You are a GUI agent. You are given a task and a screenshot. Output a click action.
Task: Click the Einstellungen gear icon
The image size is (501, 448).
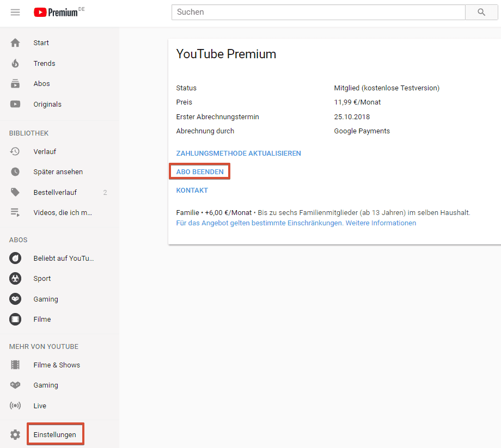(15, 434)
